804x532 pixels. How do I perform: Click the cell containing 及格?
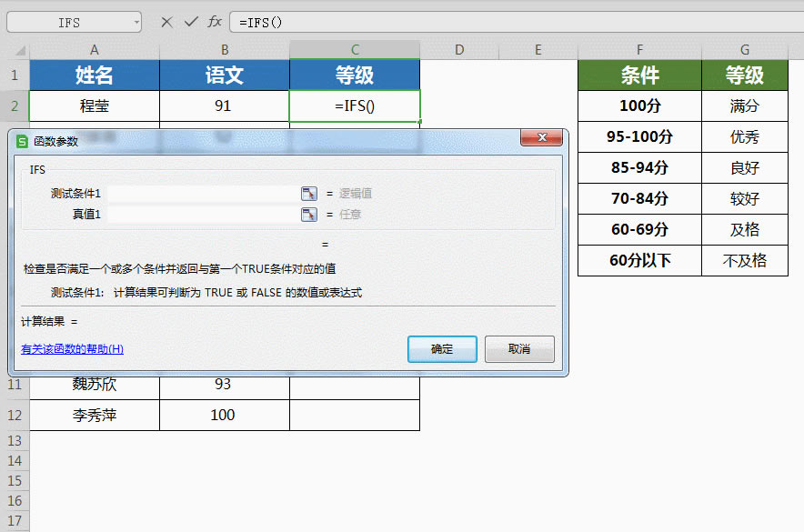click(x=745, y=229)
